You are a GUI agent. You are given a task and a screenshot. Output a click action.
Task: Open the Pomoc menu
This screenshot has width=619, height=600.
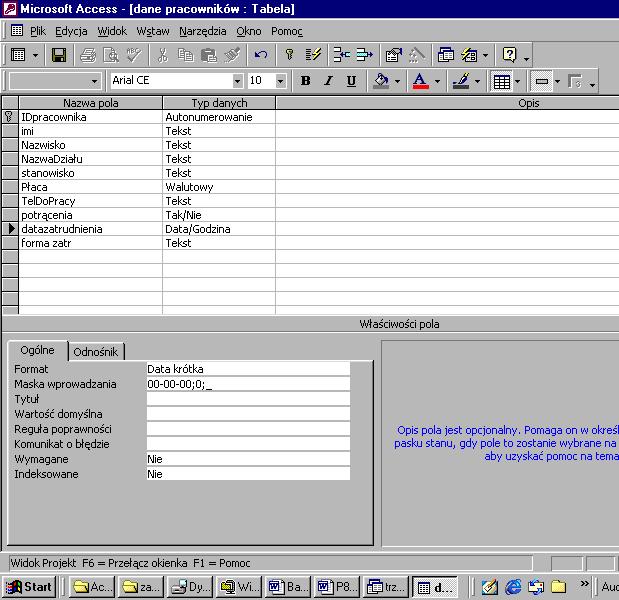point(287,31)
